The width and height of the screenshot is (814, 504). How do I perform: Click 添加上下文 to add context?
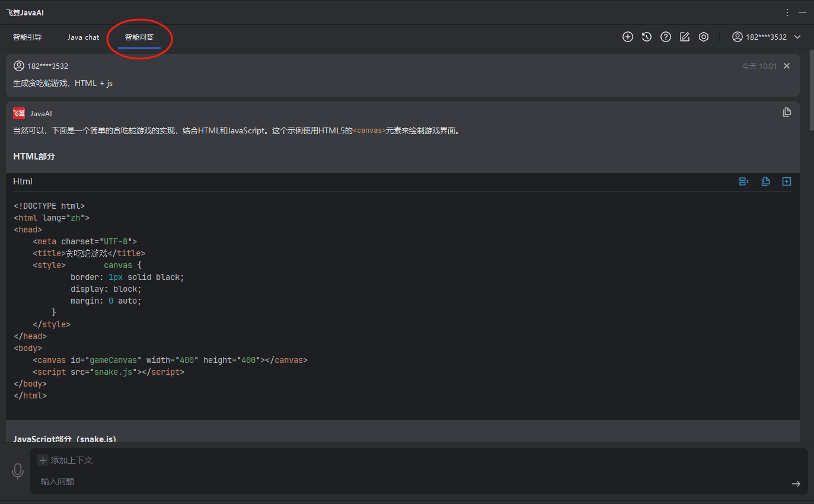point(65,460)
